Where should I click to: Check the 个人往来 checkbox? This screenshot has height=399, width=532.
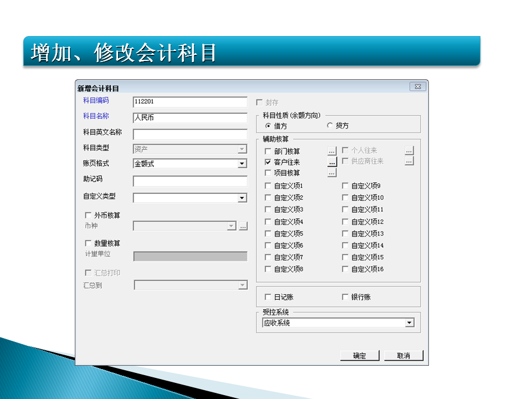pos(345,150)
